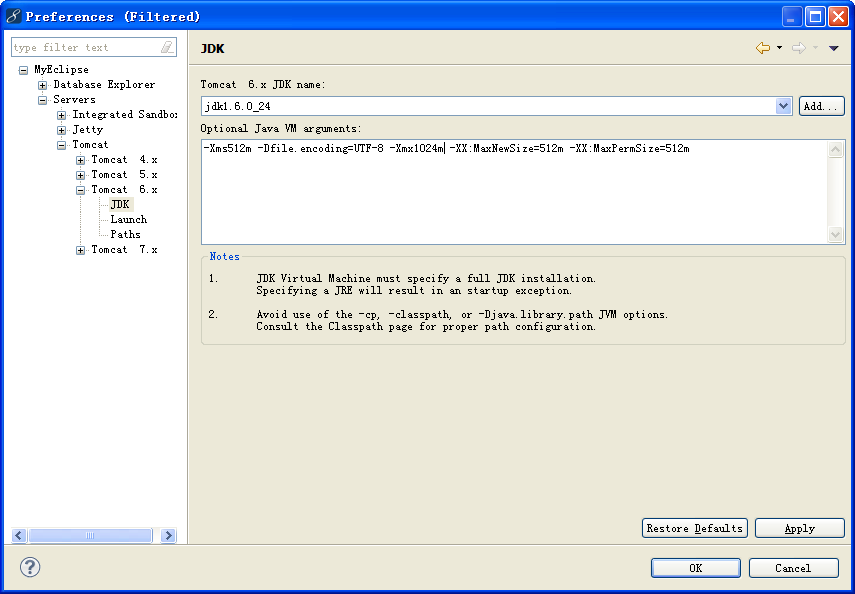The width and height of the screenshot is (855, 594).
Task: Collapse the MyEclipse tree node
Action: (23, 70)
